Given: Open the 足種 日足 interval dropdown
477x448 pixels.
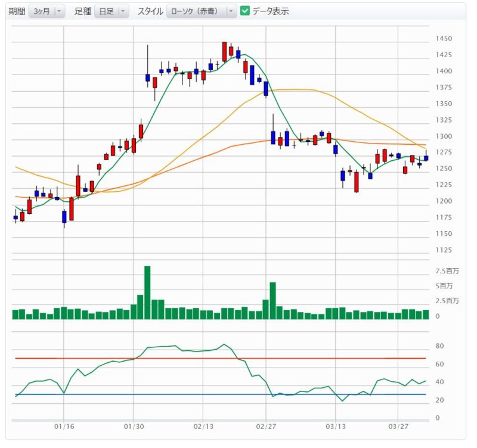Looking at the screenshot, I should coord(111,11).
